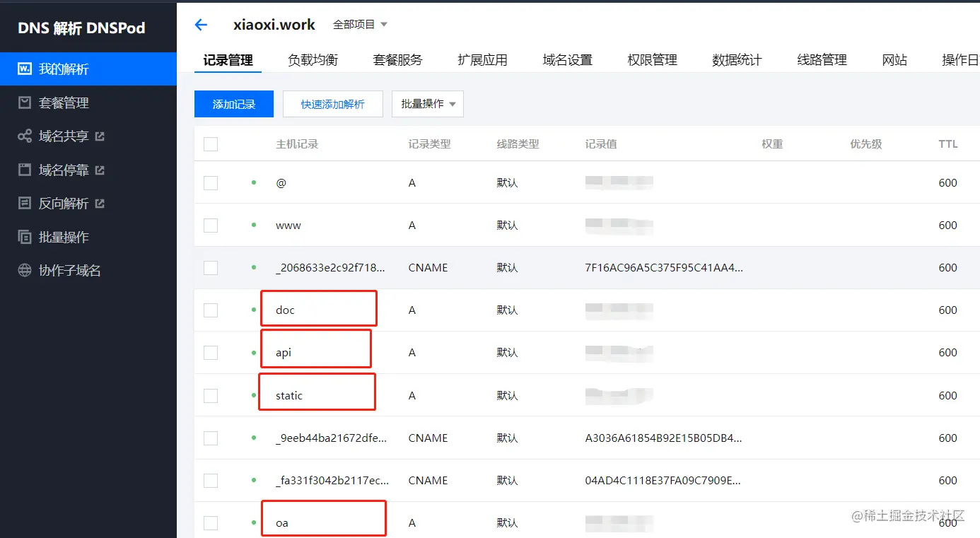This screenshot has width=980, height=538.
Task: Click the static host record
Action: [x=289, y=395]
